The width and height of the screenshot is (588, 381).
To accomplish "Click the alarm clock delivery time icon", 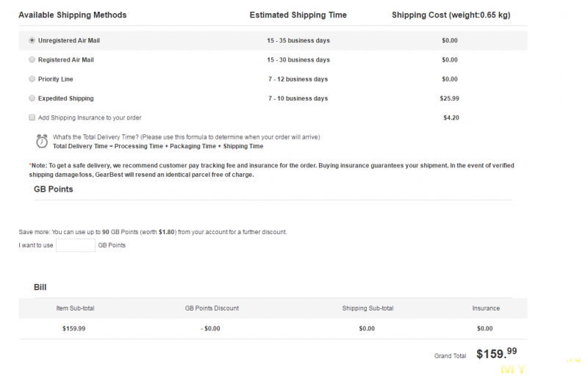I will [42, 141].
